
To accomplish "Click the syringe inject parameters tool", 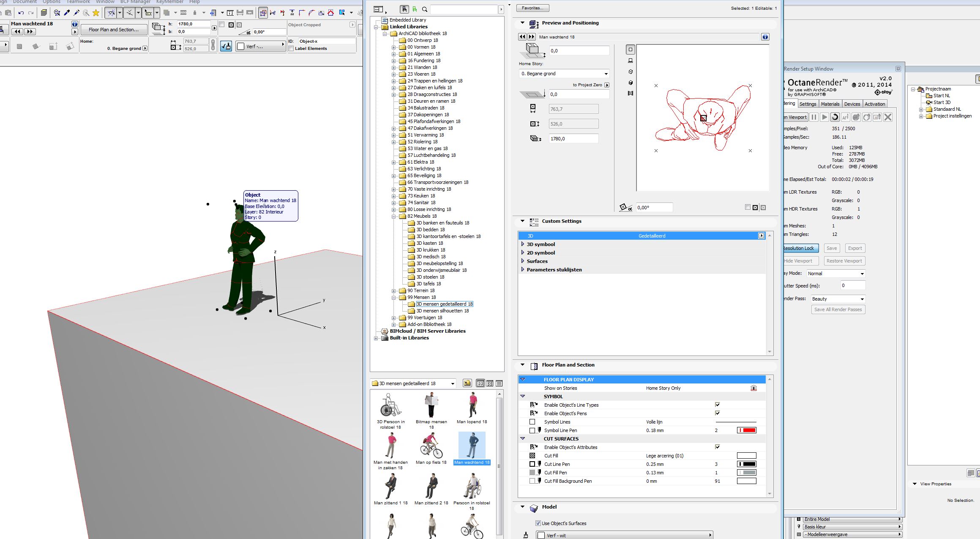I will (76, 13).
